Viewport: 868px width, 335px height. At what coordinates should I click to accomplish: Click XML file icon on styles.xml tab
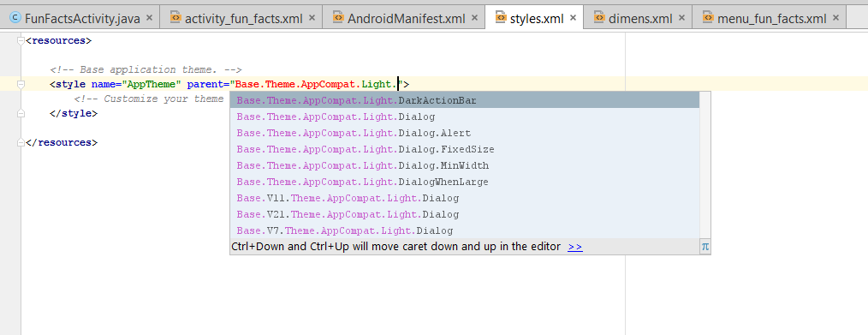point(501,17)
